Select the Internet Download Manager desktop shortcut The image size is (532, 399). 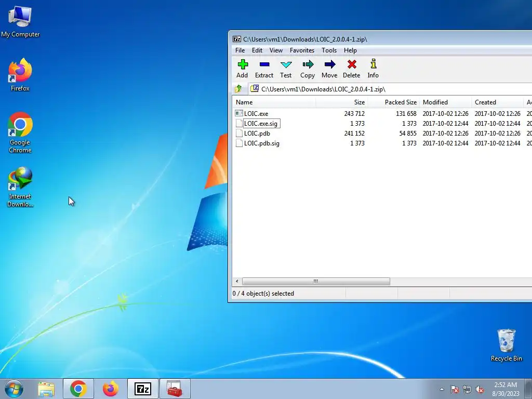click(20, 187)
